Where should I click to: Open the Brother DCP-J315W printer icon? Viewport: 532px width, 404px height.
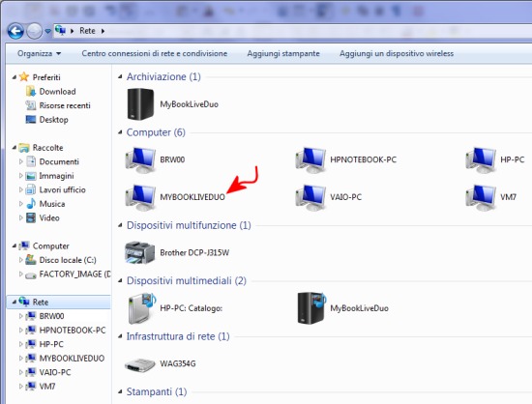tap(140, 252)
